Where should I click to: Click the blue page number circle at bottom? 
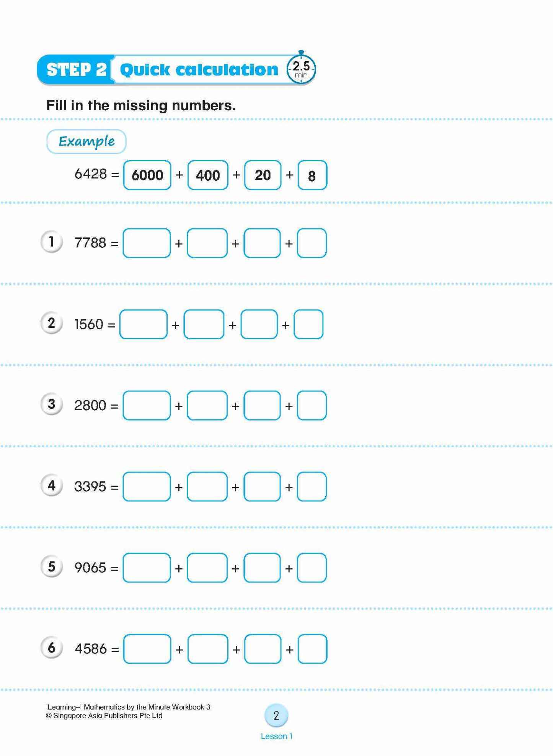tap(276, 715)
